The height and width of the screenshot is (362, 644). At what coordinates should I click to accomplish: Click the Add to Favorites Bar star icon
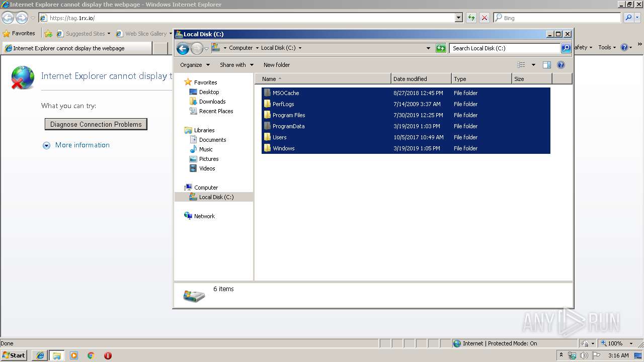(x=48, y=34)
